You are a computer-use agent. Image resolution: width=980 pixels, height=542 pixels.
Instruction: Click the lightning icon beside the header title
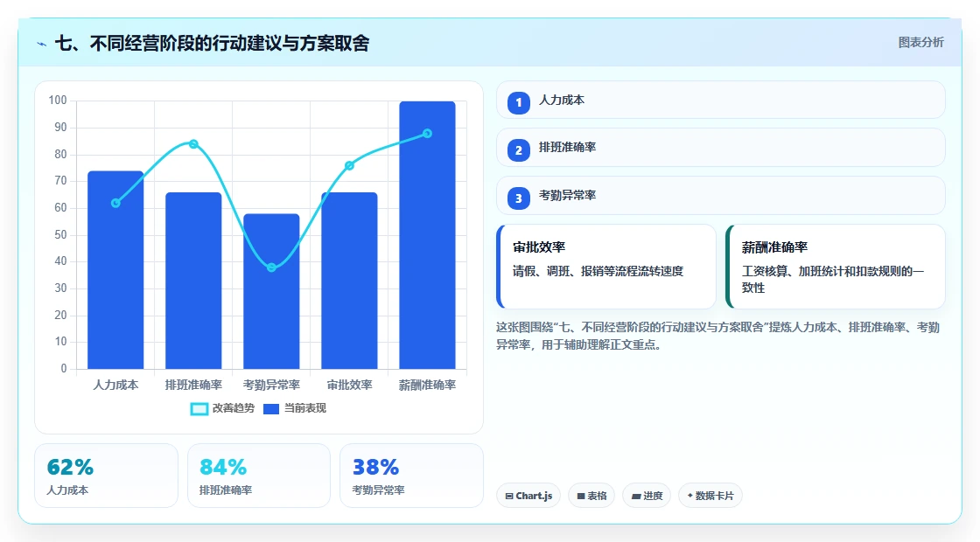42,44
